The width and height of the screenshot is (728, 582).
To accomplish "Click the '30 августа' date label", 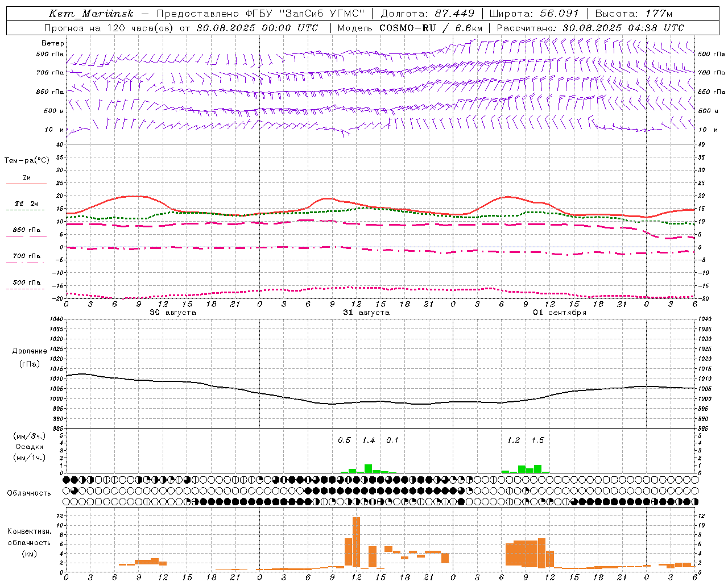I will pos(173,313).
